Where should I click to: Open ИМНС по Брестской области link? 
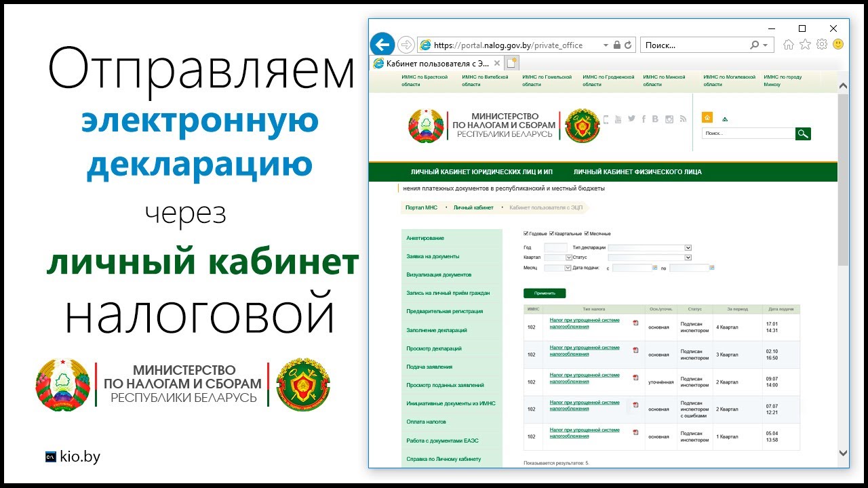click(425, 81)
